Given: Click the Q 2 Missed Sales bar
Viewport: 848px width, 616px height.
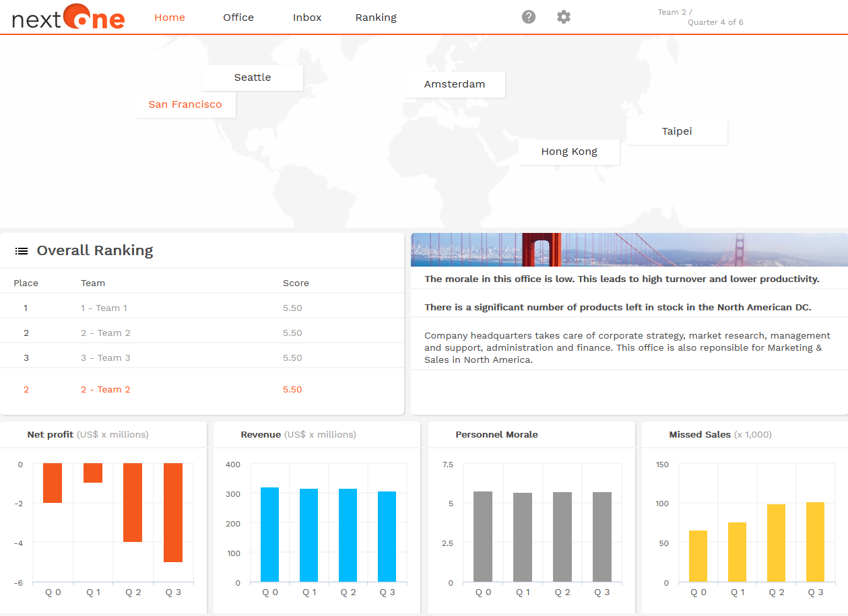Looking at the screenshot, I should pos(776,543).
